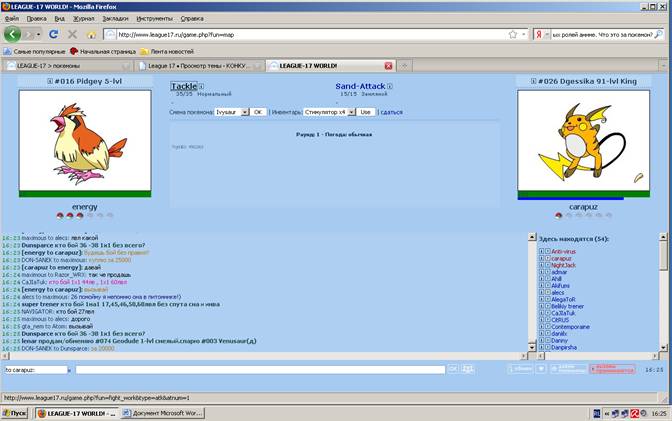This screenshot has height=421, width=672.
Task: Open info icon next to #026 Dgessika
Action: (533, 81)
